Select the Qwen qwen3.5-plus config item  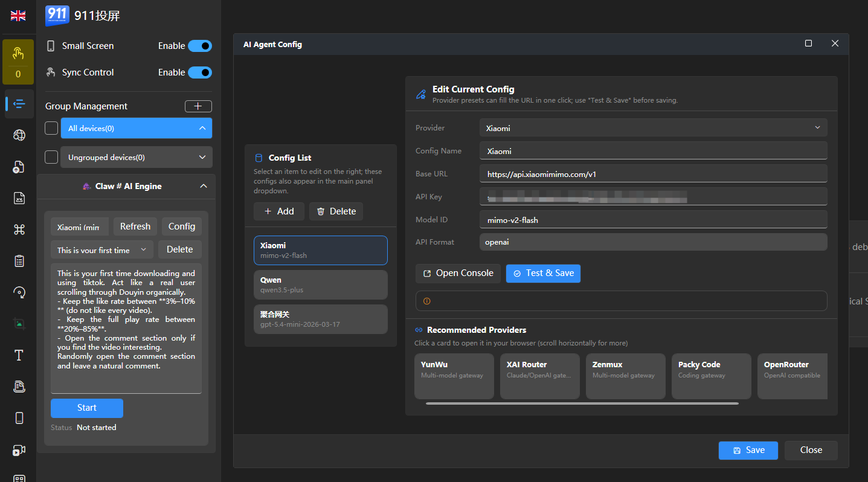point(321,284)
